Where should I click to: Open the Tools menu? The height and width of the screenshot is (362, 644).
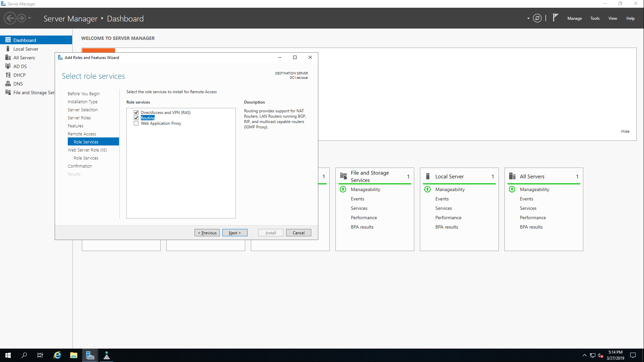coord(595,18)
